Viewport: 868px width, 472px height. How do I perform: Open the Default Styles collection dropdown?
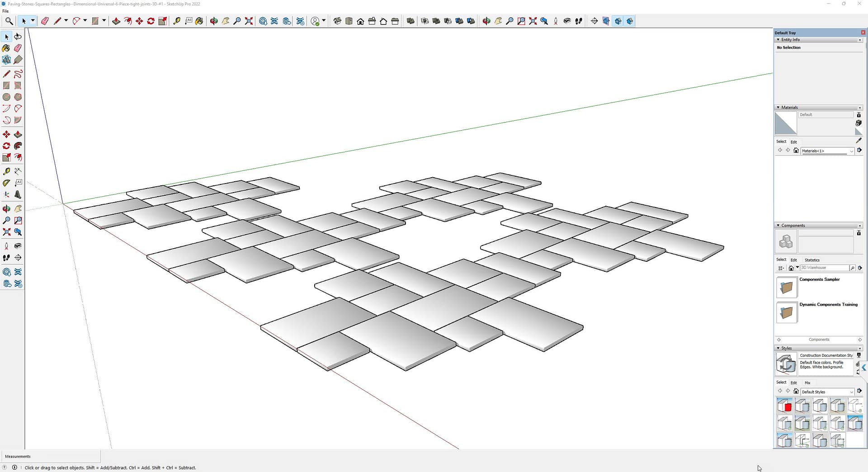tap(851, 392)
